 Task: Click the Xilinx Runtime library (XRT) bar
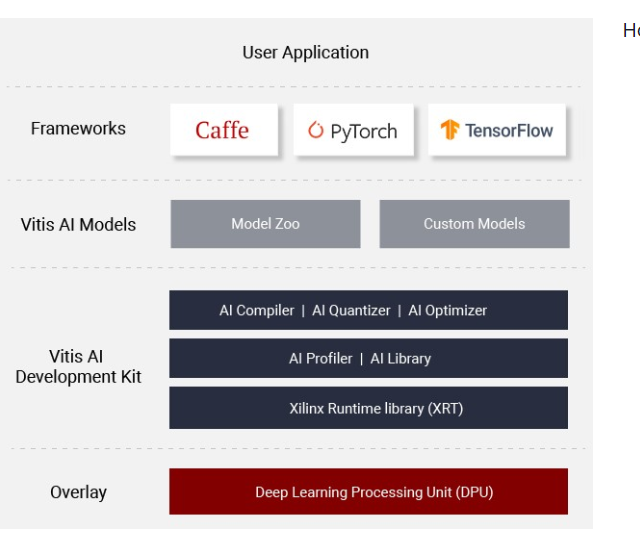click(368, 408)
